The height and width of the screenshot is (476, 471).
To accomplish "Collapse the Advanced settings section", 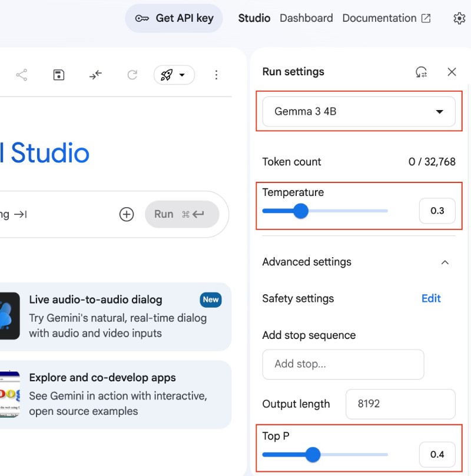I will [445, 262].
